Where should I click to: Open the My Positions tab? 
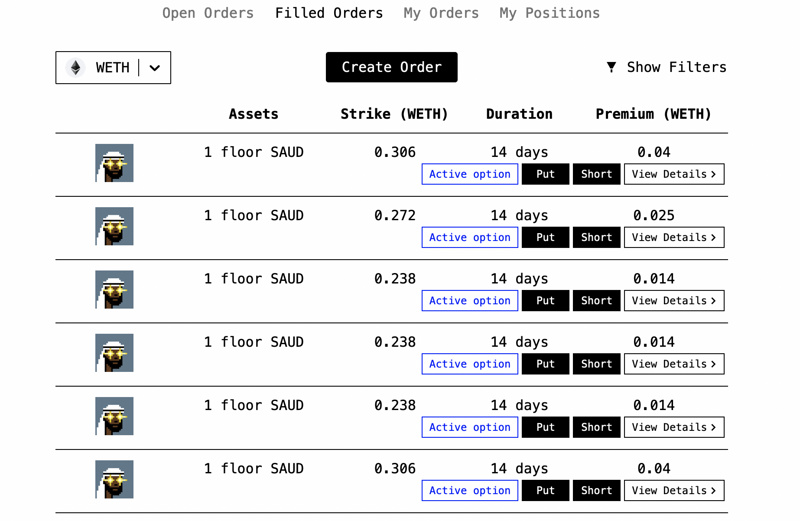coord(549,13)
